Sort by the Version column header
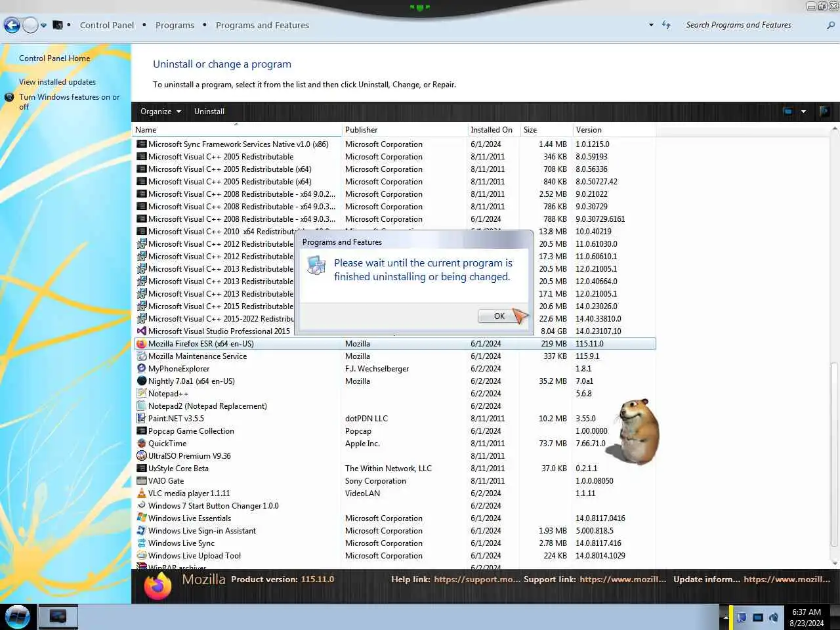This screenshot has height=630, width=840. pos(614,130)
